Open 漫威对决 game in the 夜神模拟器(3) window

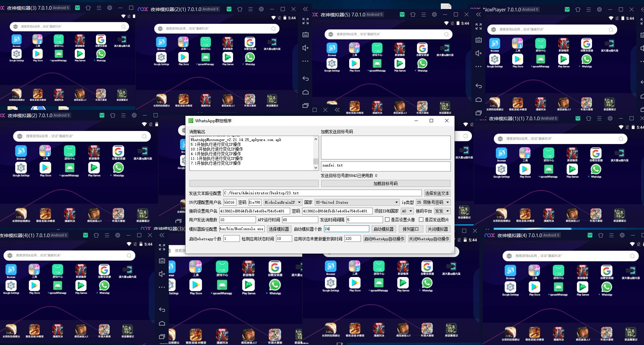point(59,94)
